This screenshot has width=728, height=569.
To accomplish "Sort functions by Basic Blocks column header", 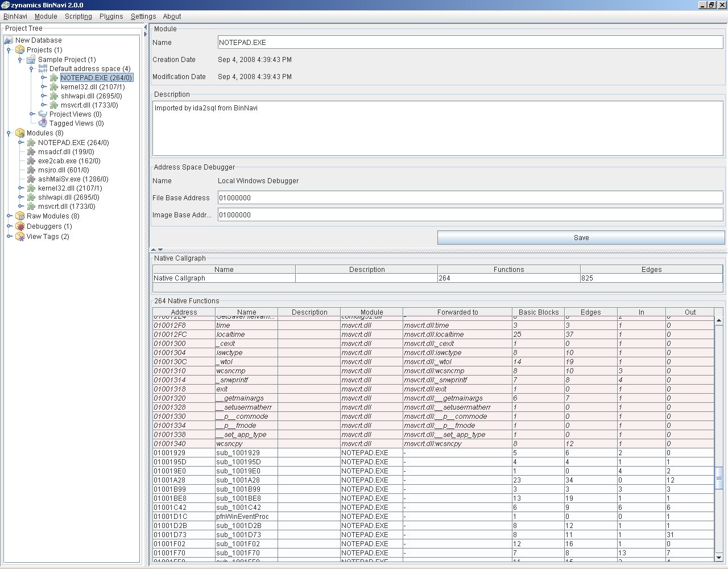I will (539, 312).
